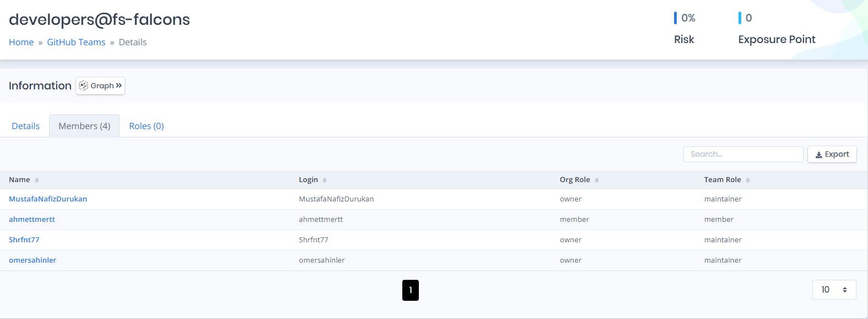Viewport: 868px width, 319px height.
Task: Sort table by Login column arrows
Action: 325,180
